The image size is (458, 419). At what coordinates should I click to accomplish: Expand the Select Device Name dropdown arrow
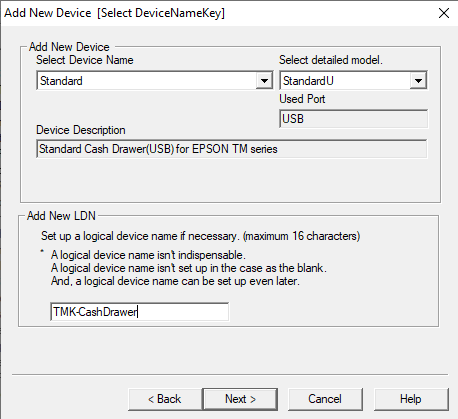[x=264, y=81]
